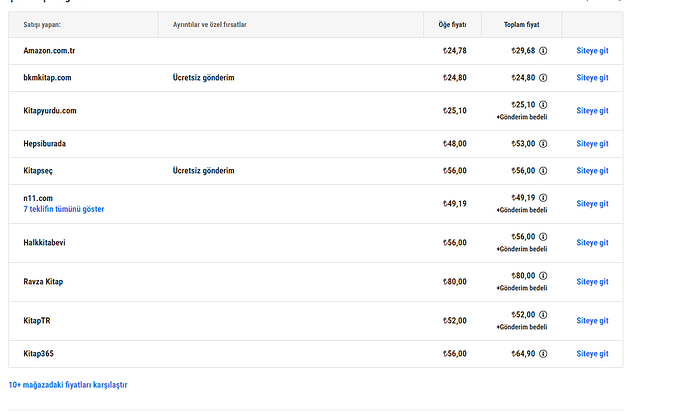Open info icon in Halkkitabevi row
The image size is (690, 414).
pyautogui.click(x=543, y=237)
